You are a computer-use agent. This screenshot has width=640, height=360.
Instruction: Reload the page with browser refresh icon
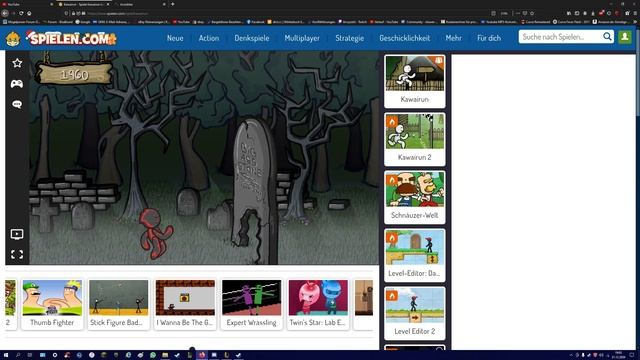[x=21, y=13]
